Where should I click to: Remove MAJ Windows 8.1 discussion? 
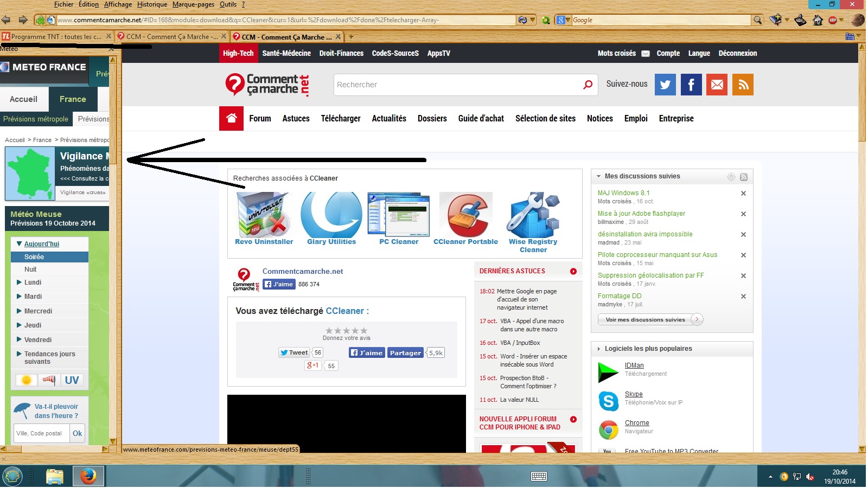743,194
